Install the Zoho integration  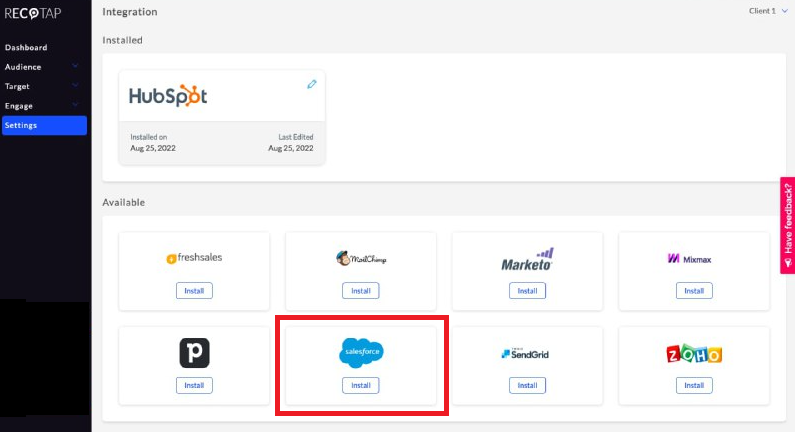[694, 385]
